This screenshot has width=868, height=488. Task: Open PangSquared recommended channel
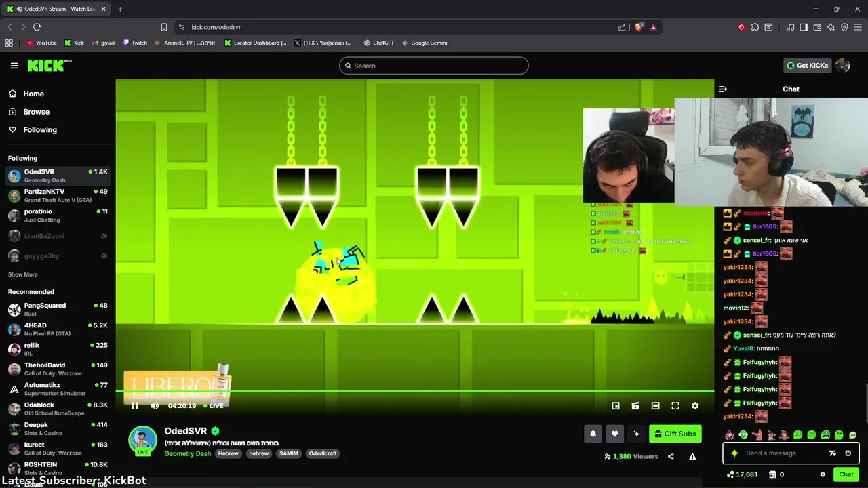tap(58, 310)
